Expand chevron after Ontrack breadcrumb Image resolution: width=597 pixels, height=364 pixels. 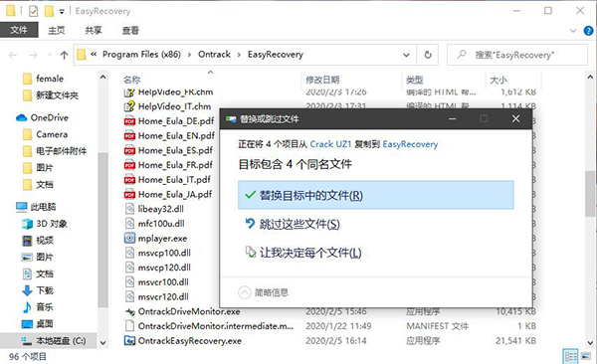239,55
